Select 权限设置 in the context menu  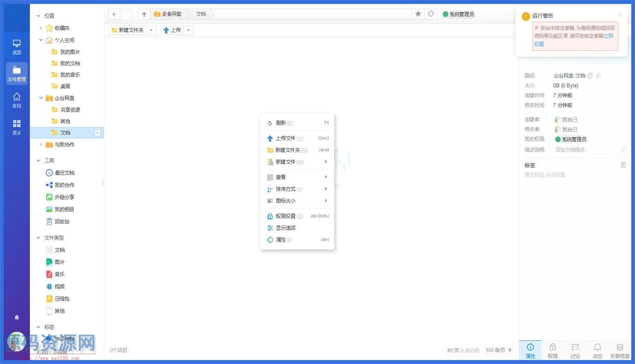point(286,216)
